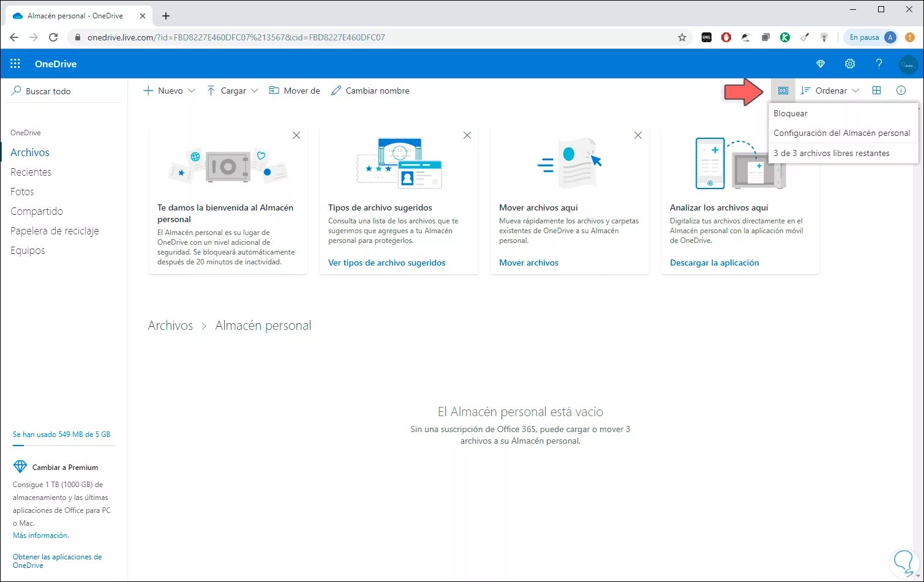924x582 pixels.
Task: Click the Personal Vault options icon
Action: coord(783,91)
